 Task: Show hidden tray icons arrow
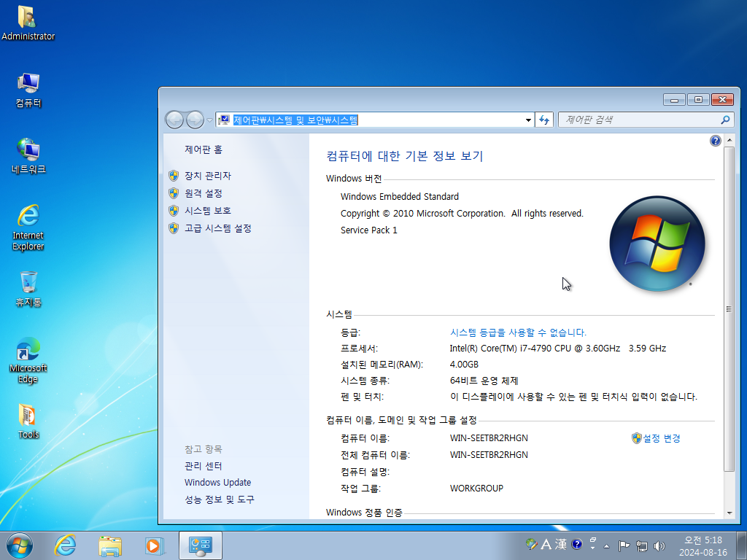tap(606, 545)
